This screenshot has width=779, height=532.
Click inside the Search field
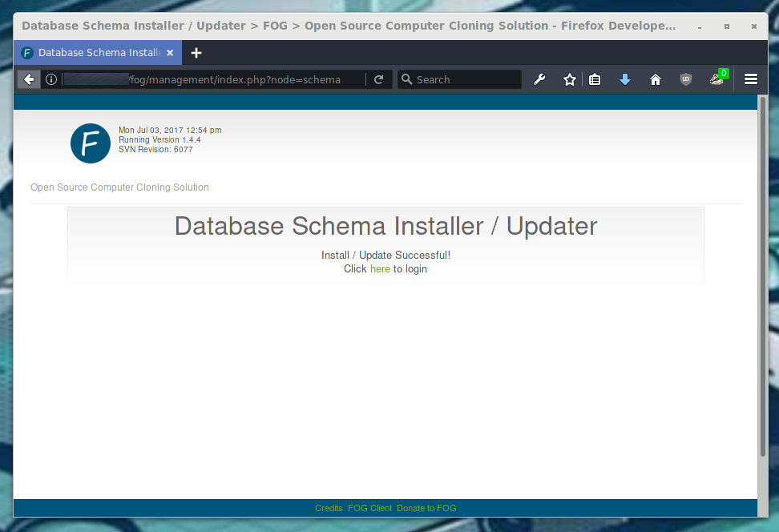pos(458,79)
